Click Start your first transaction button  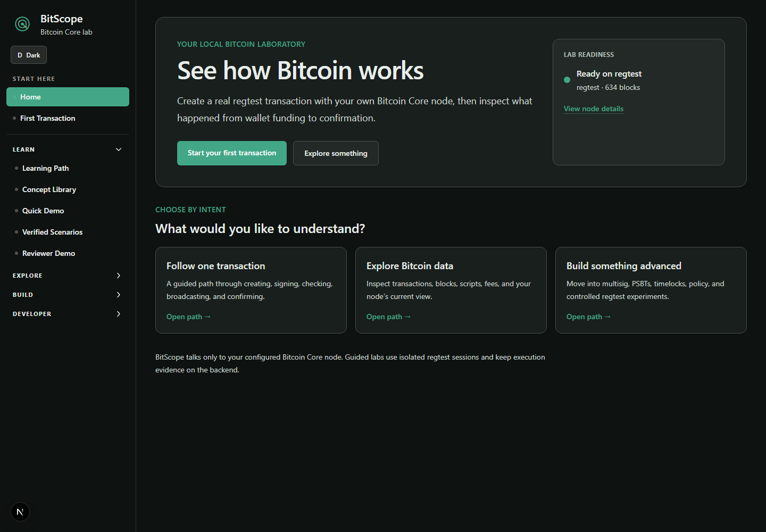tap(232, 153)
